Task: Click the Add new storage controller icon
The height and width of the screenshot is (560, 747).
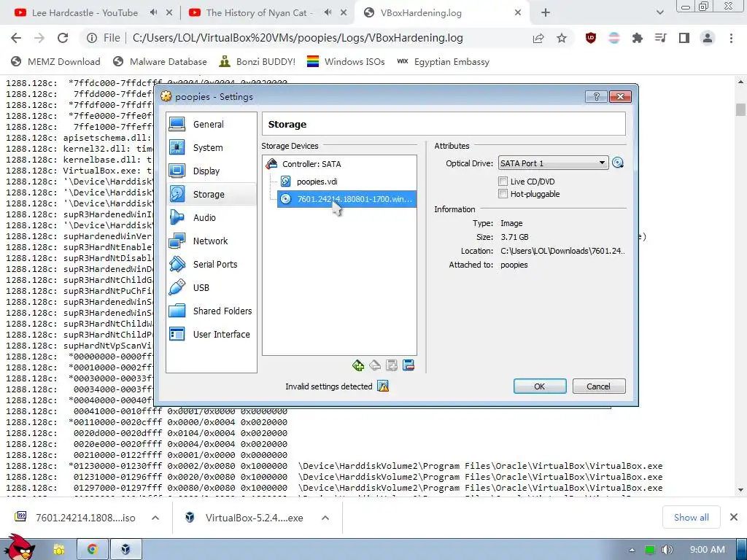Action: coord(358,365)
